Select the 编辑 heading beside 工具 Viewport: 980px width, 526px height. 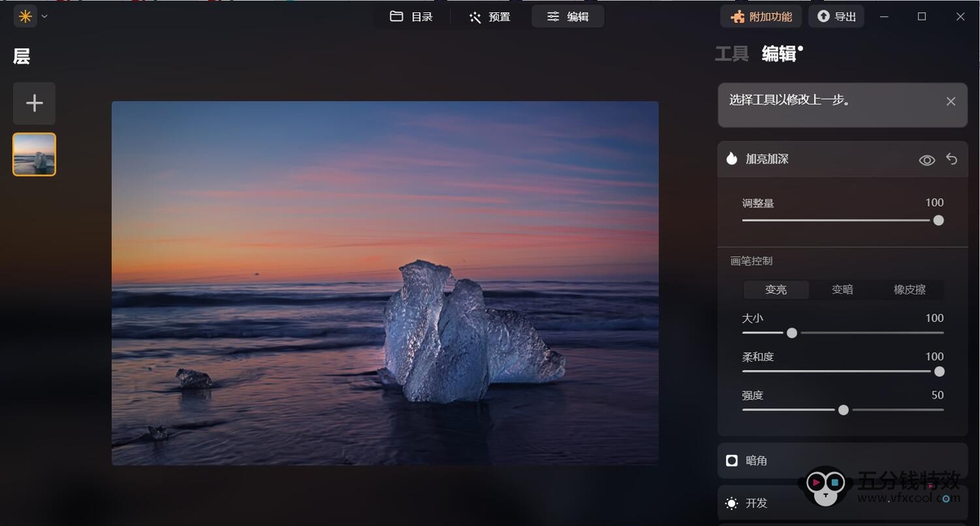tap(779, 54)
